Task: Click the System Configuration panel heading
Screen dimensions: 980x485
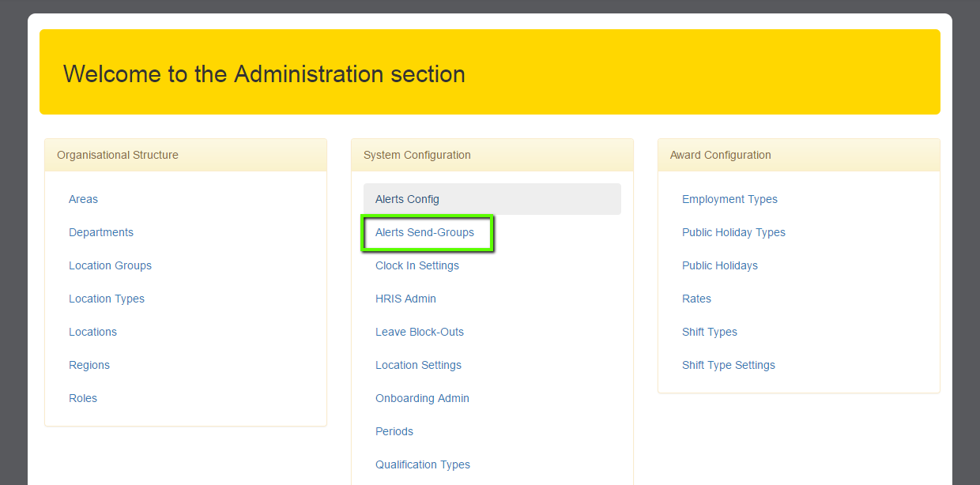Action: (492, 155)
